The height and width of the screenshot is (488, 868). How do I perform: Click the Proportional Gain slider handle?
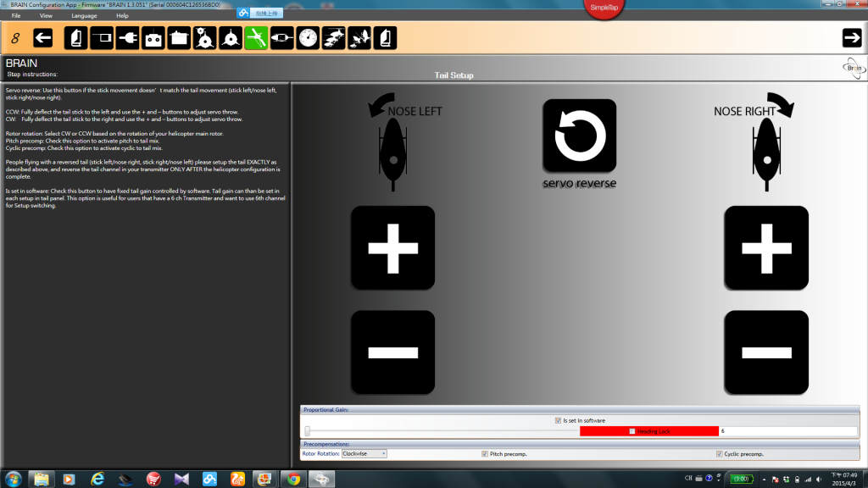[x=308, y=431]
